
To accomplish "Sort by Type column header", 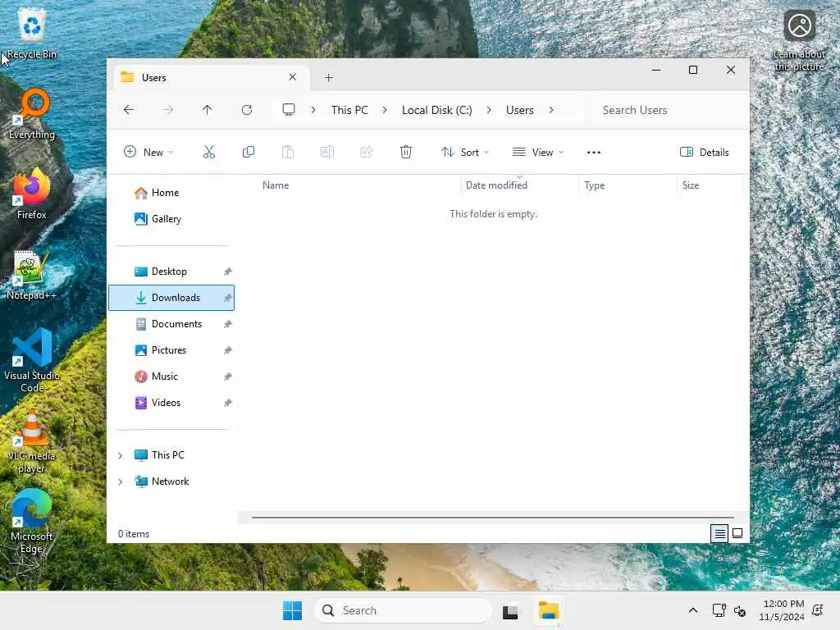I will tap(628, 185).
